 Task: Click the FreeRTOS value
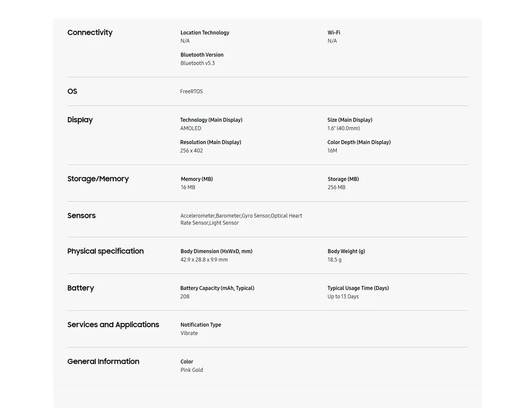192,92
